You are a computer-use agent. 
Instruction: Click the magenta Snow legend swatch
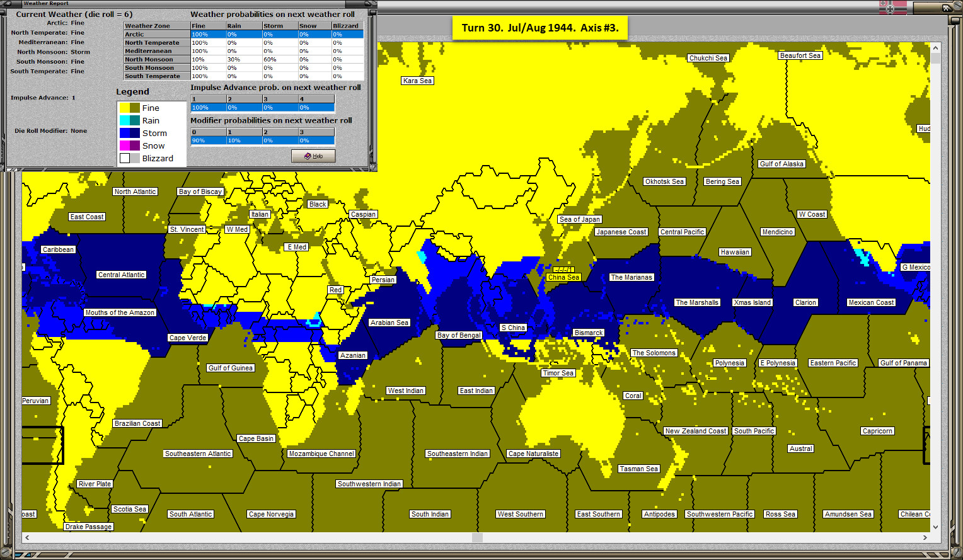pos(125,146)
